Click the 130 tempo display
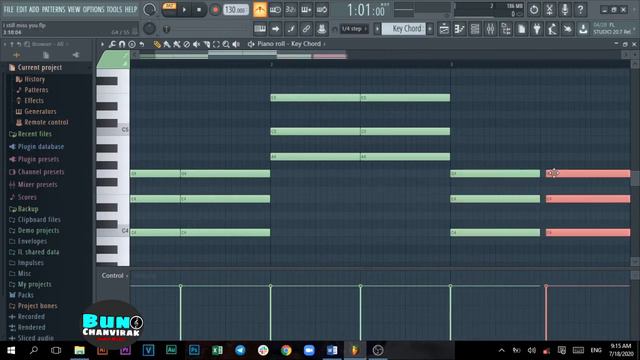Image resolution: width=640 pixels, height=360 pixels. coord(236,10)
